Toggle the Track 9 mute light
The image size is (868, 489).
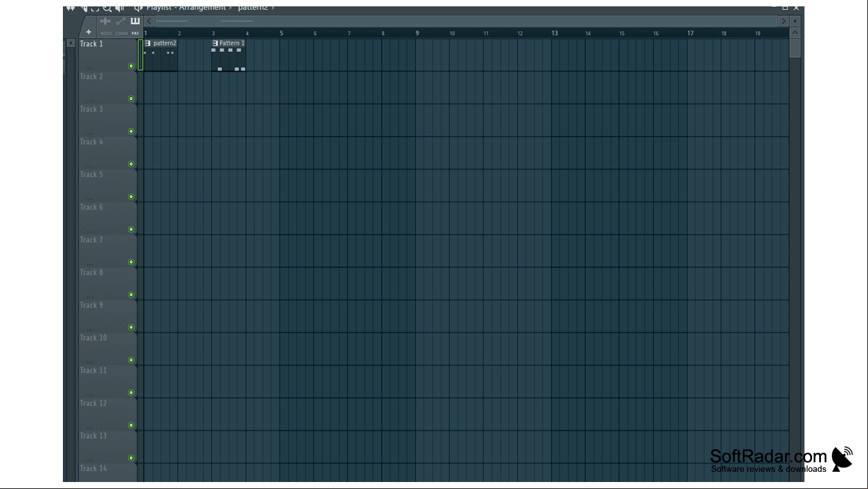[x=132, y=327]
